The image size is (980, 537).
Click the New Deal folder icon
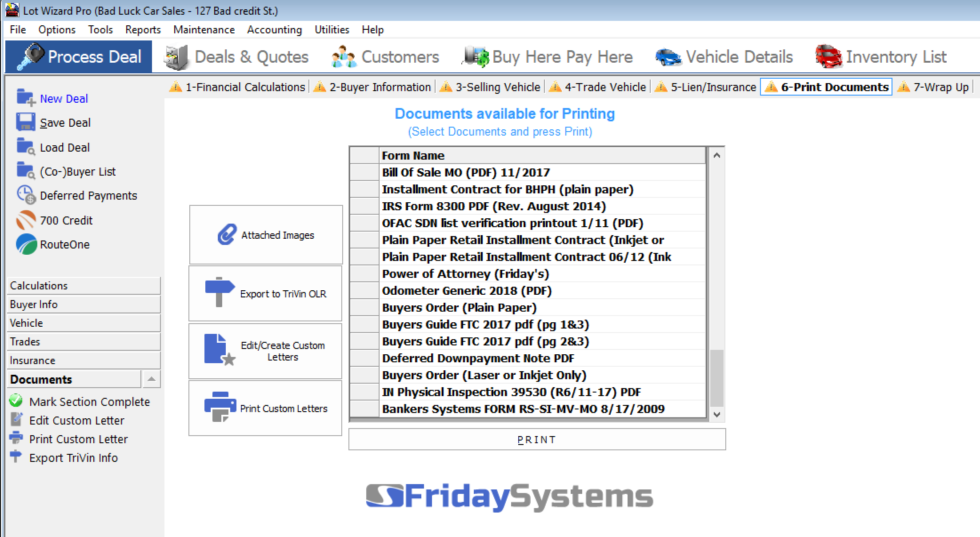coord(25,98)
